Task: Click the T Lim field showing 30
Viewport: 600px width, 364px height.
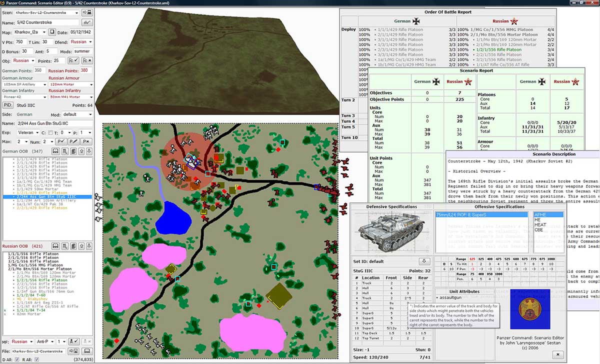Action: (47, 41)
